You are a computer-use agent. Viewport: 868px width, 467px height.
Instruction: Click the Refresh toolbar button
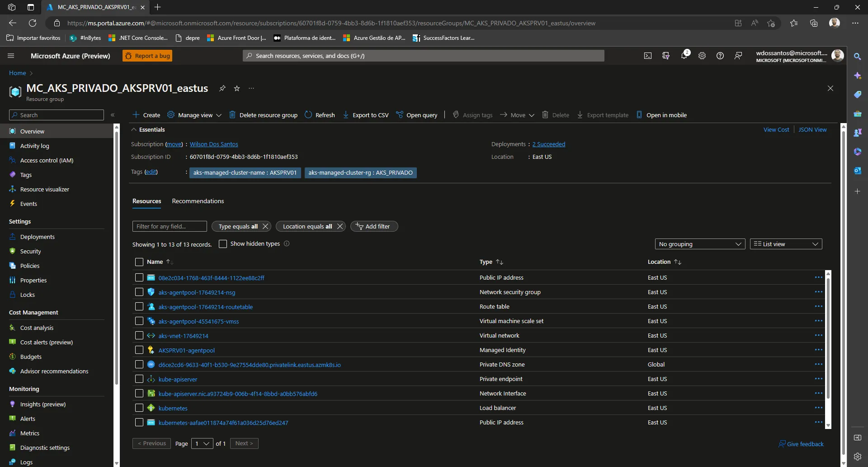coord(320,115)
